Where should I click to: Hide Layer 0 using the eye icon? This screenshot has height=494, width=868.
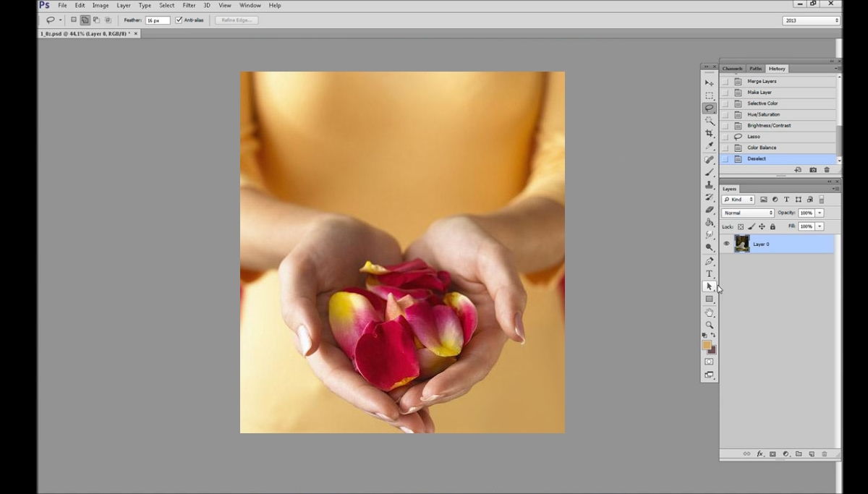[727, 244]
